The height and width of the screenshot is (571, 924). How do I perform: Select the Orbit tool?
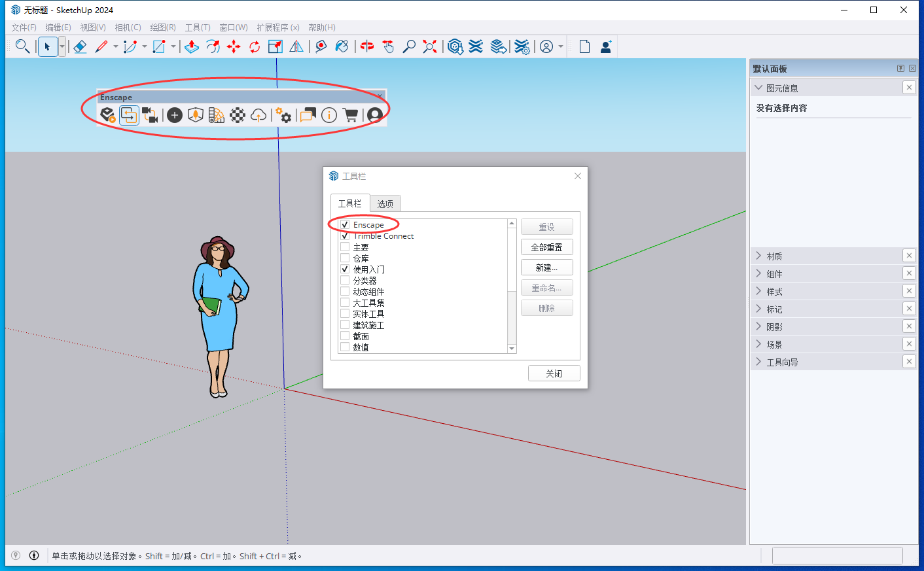point(367,46)
